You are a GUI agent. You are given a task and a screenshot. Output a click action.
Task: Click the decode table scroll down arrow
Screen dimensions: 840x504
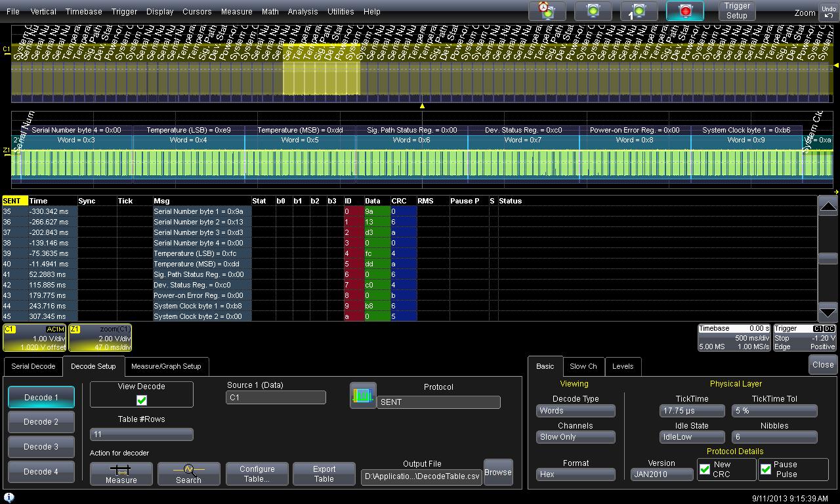pyautogui.click(x=828, y=312)
